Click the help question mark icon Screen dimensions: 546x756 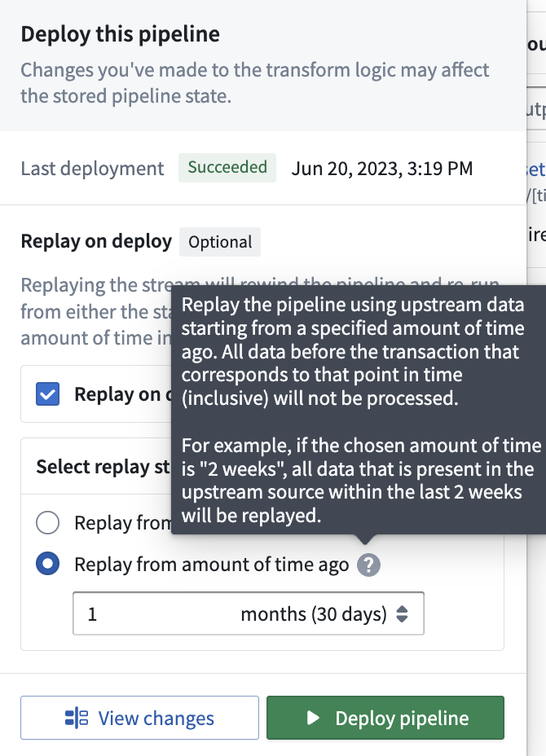pyautogui.click(x=368, y=565)
